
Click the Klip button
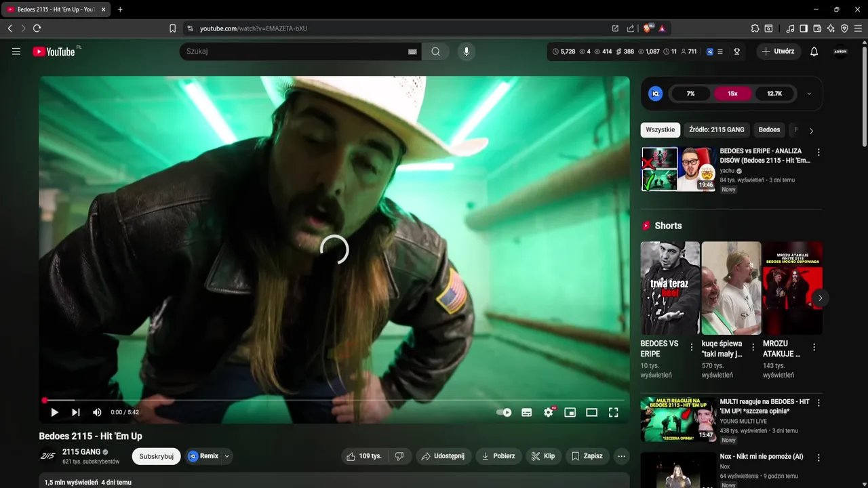click(x=543, y=456)
